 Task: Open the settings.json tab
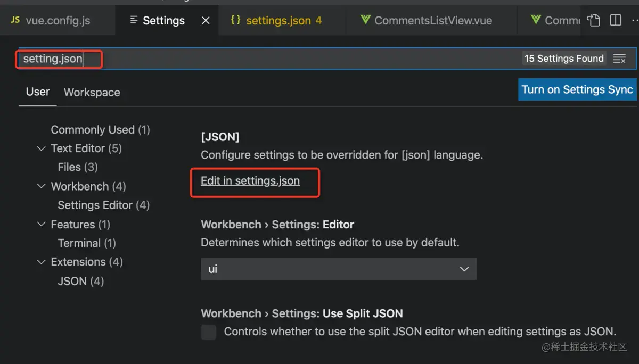click(x=283, y=20)
